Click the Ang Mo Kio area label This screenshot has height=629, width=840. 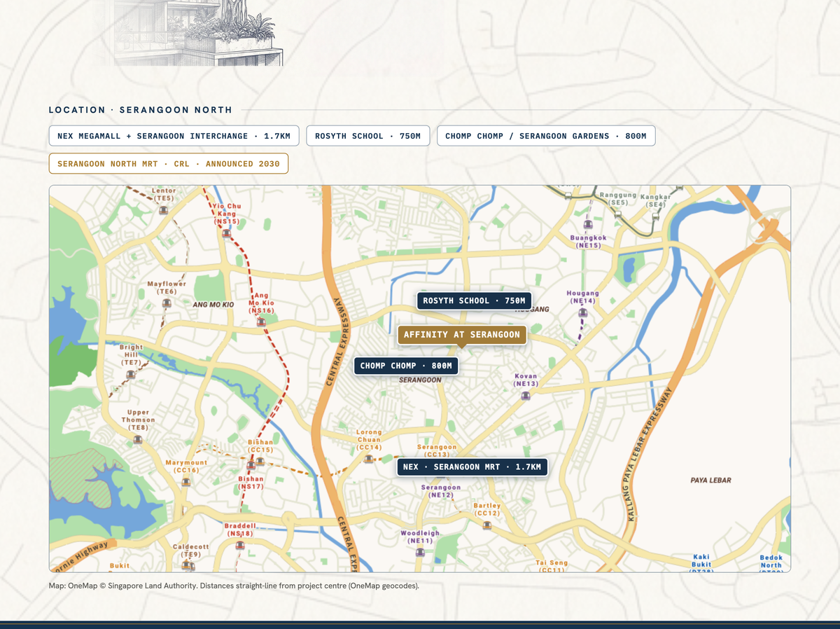(213, 305)
